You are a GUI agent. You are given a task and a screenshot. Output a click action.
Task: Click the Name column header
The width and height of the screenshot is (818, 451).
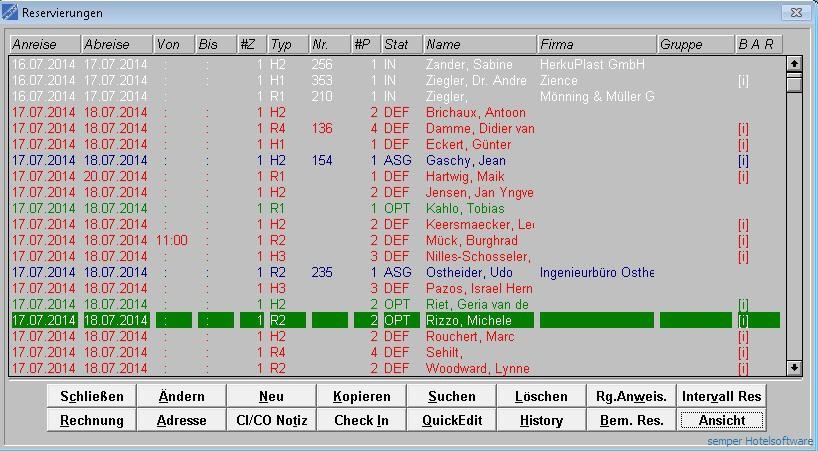point(479,45)
